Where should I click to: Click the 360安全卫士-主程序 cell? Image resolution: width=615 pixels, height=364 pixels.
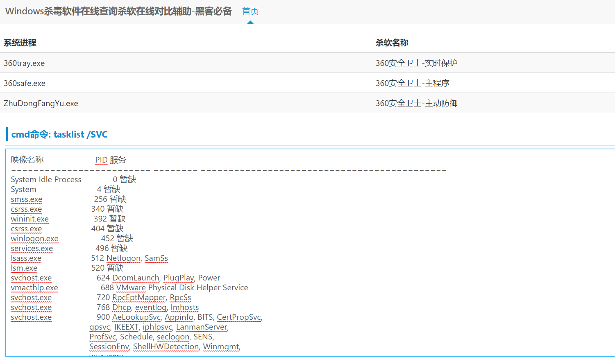pos(413,83)
